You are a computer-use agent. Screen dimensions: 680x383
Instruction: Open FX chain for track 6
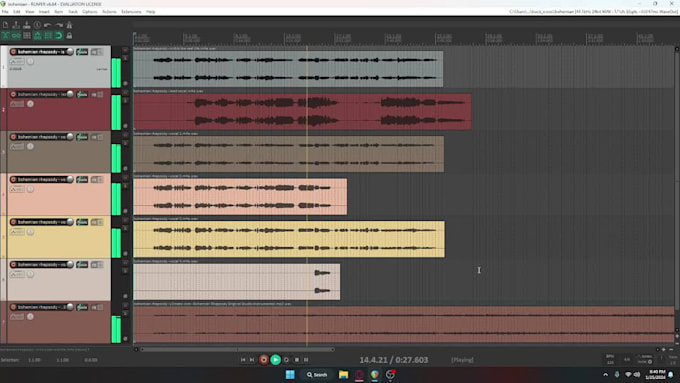(x=94, y=265)
